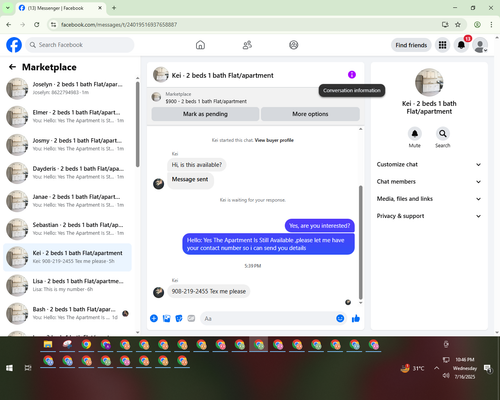Viewport: 500px width, 400px height.
Task: Show hidden system tray icons
Action: (x=436, y=368)
